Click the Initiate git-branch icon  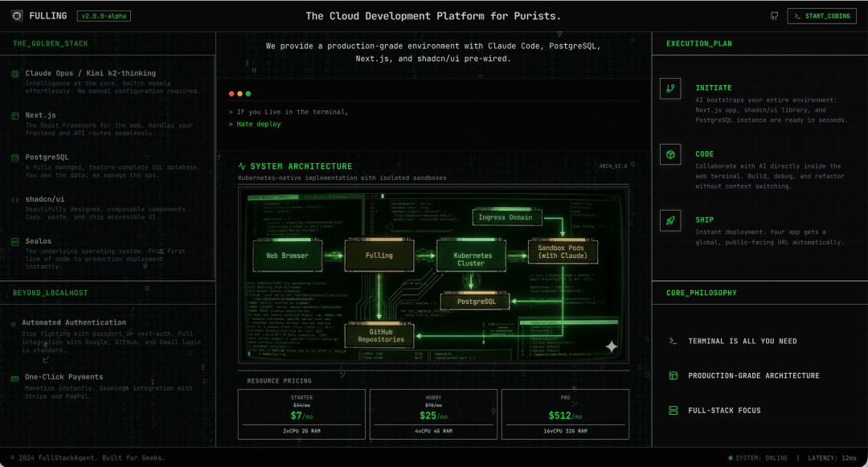669,88
